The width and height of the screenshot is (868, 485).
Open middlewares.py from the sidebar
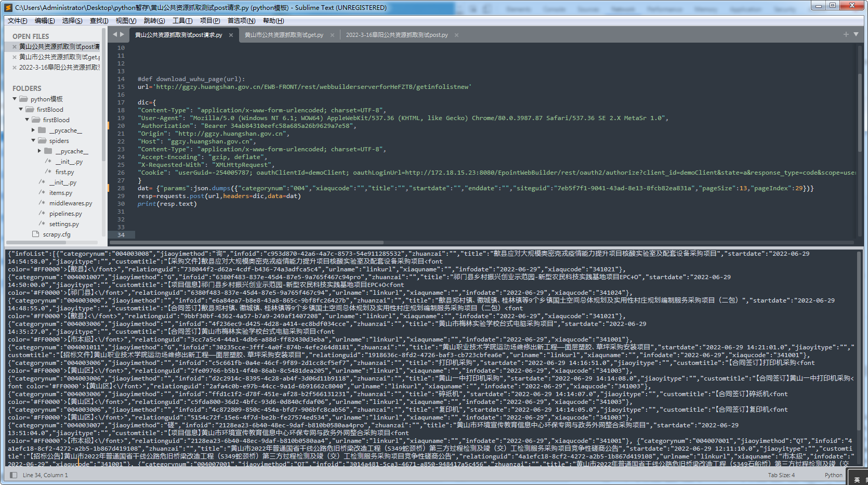coord(71,203)
